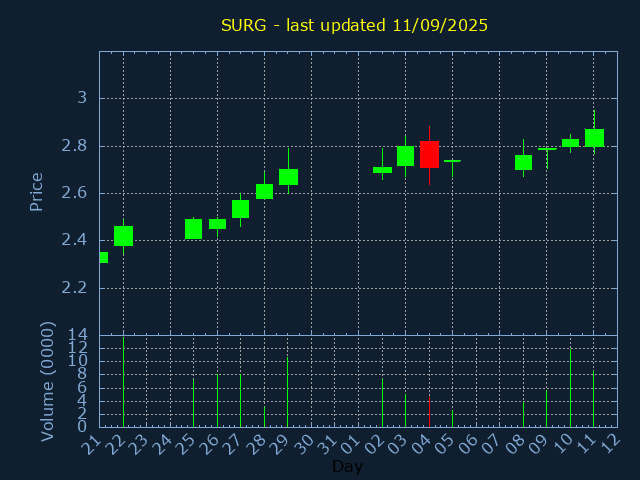
Task: Select the green candlestick for day 03
Action: coord(405,156)
